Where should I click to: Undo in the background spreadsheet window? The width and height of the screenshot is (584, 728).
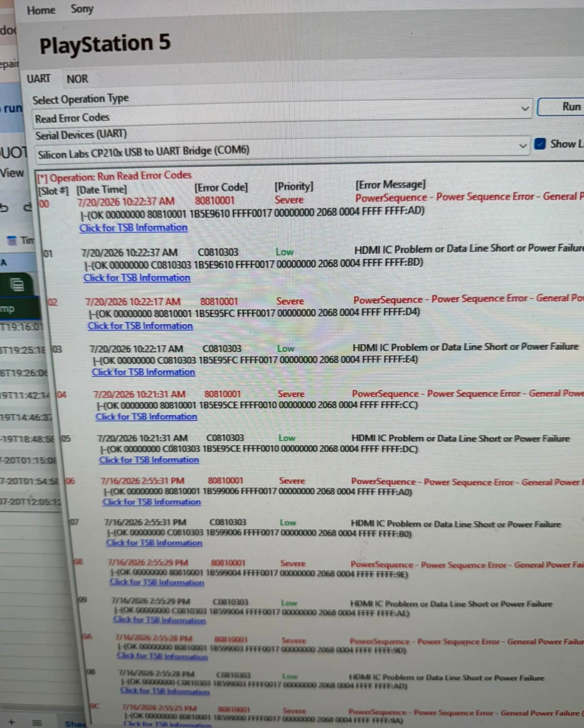4,208
